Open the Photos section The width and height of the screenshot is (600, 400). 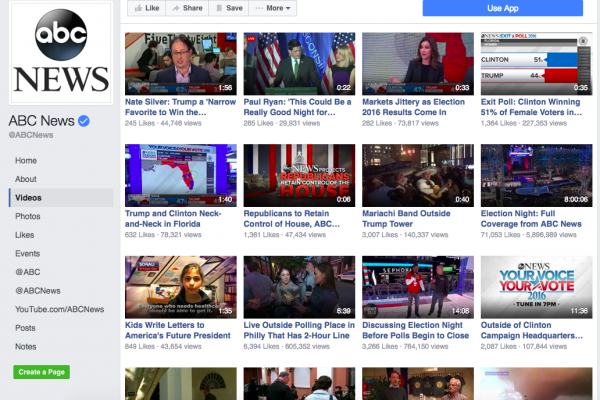(x=28, y=216)
